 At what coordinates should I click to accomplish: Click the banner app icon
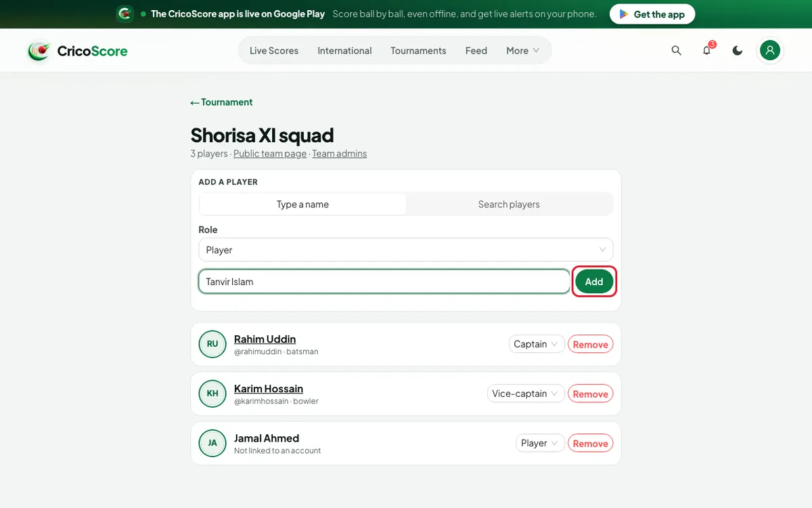pyautogui.click(x=125, y=14)
